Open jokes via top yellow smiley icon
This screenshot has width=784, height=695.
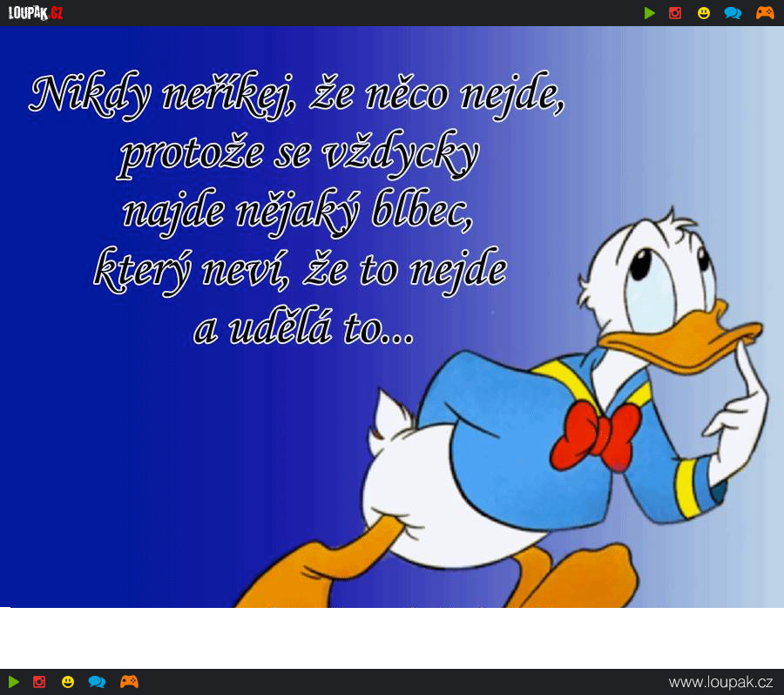[704, 13]
